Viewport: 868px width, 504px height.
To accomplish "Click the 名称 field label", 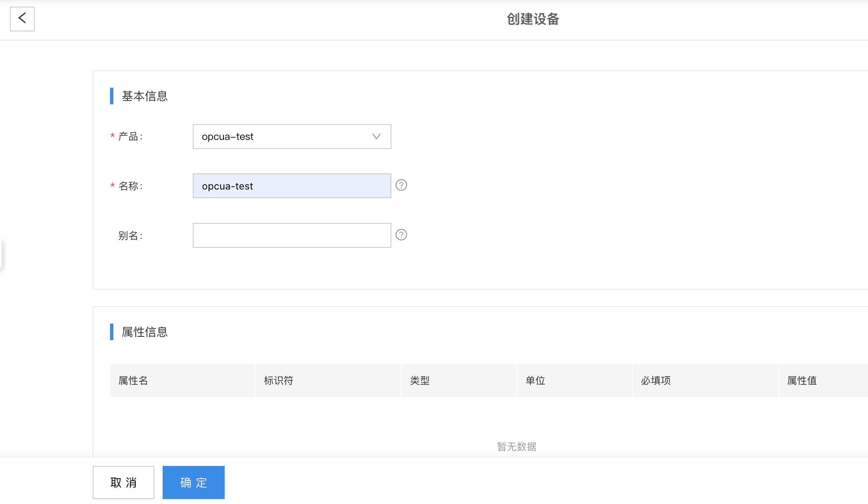I will 130,186.
